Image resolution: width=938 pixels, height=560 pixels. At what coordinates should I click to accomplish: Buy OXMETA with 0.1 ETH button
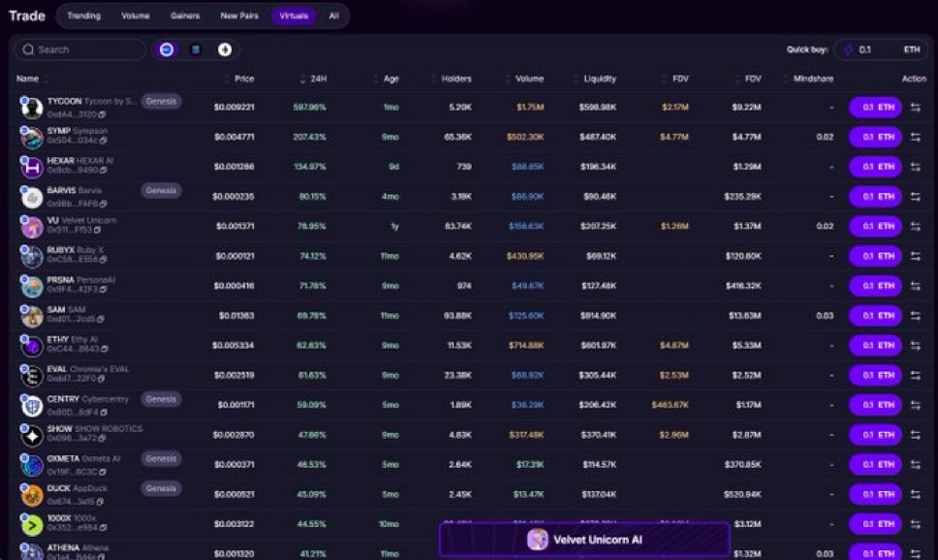coord(875,464)
